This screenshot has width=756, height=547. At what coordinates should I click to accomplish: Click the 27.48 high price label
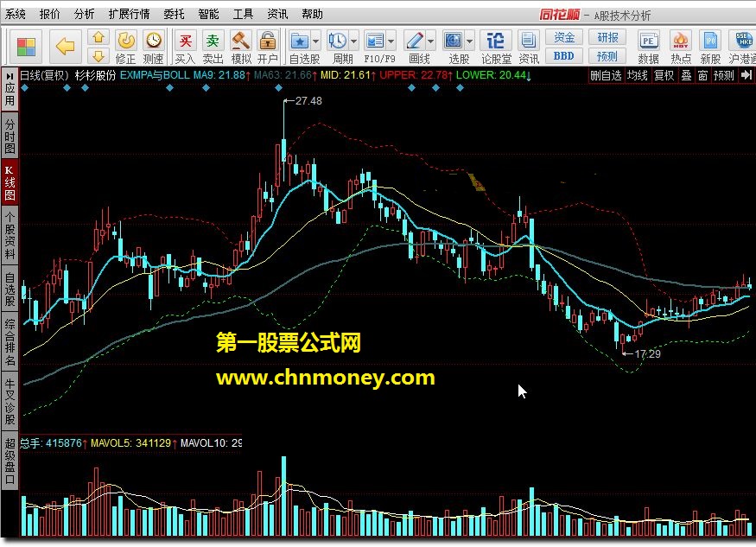[308, 101]
